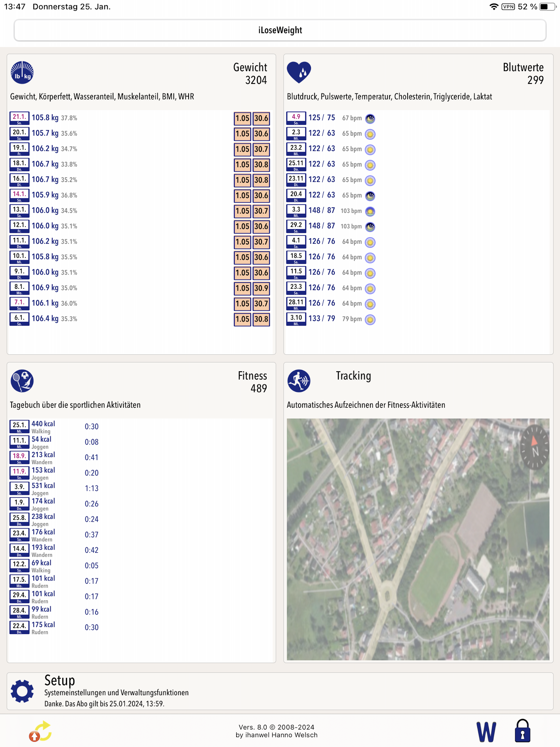Image resolution: width=560 pixels, height=747 pixels.
Task: Tap the day icon on 3.3 row
Action: pos(370,211)
